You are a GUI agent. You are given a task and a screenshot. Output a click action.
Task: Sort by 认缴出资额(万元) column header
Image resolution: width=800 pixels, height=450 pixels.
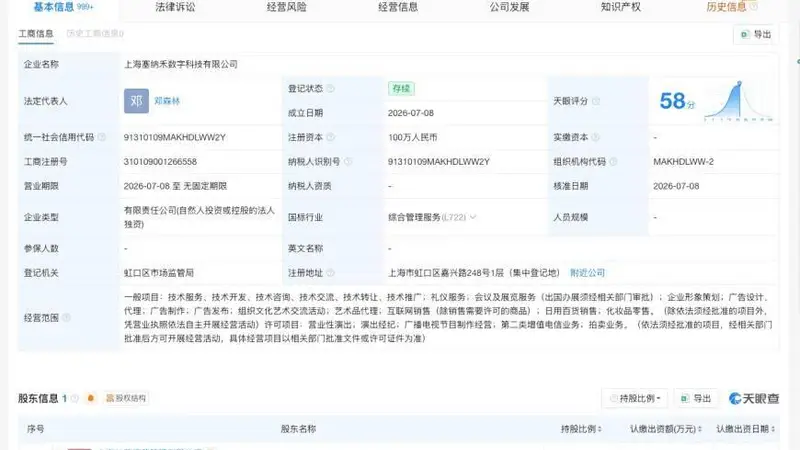pos(666,429)
